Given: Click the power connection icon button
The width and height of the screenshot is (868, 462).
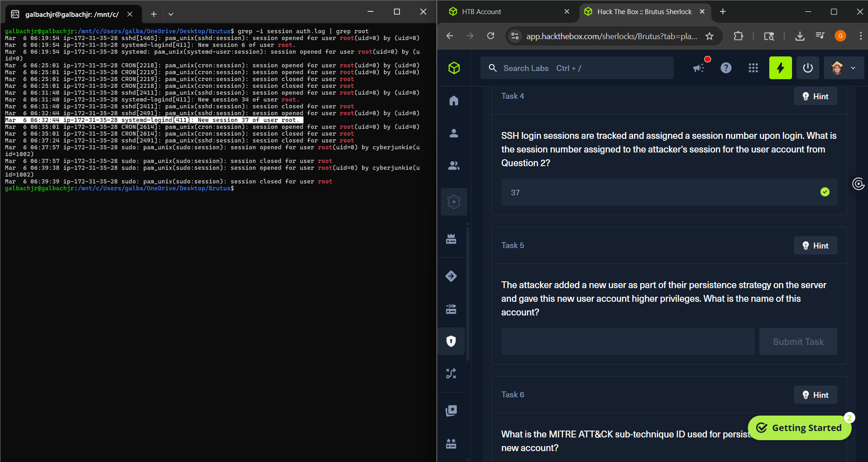Looking at the screenshot, I should pyautogui.click(x=808, y=68).
